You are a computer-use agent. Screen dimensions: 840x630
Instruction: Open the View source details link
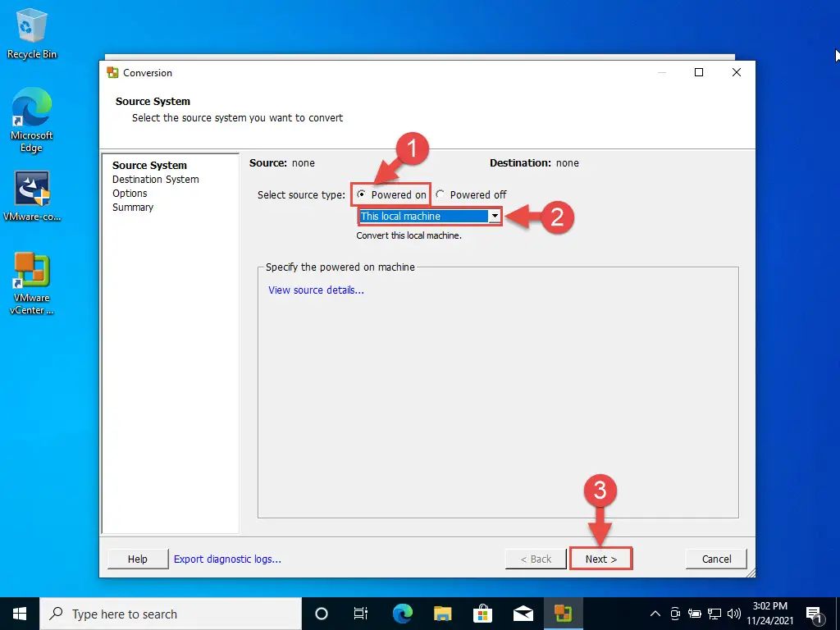click(316, 290)
